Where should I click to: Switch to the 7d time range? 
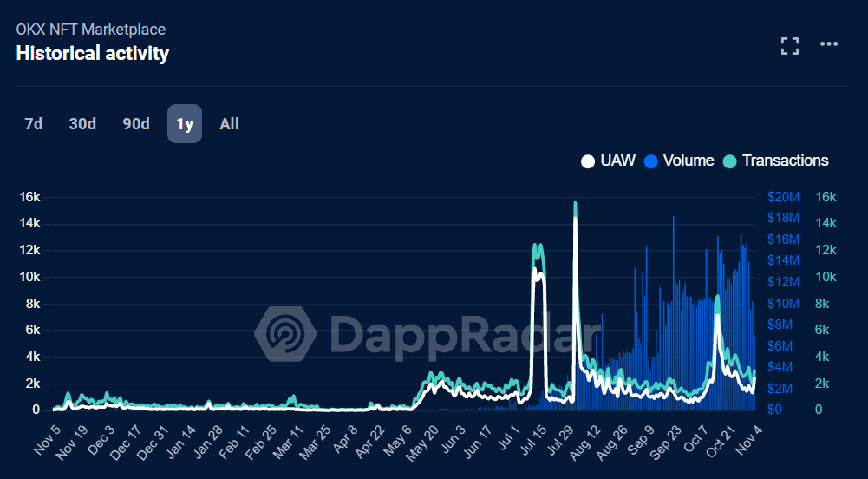(34, 124)
